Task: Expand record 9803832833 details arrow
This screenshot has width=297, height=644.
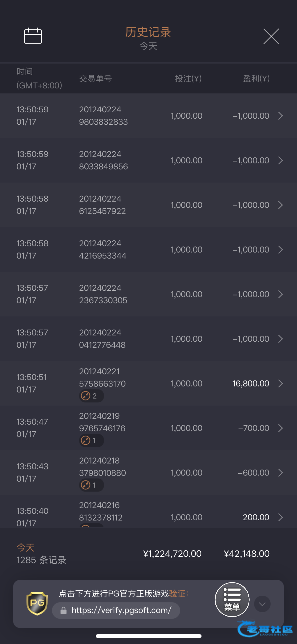Action: click(280, 116)
